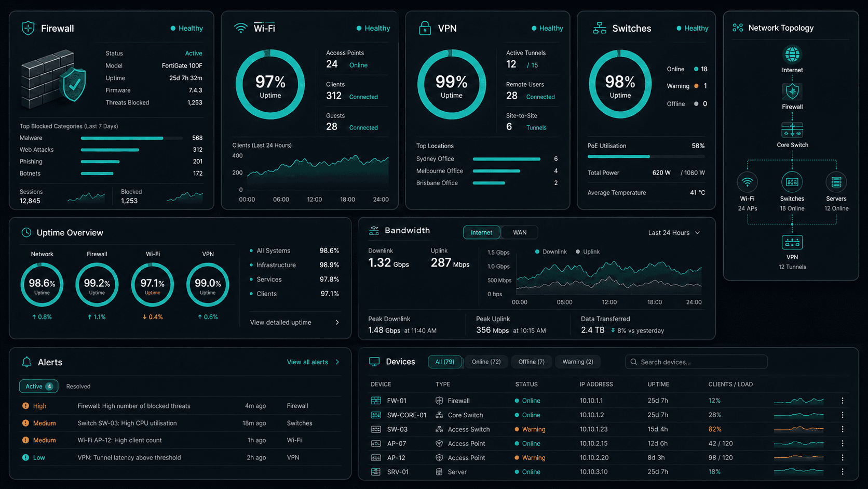Show the Resolved alerts tab
Viewport: 868px width, 489px height.
coord(78,386)
